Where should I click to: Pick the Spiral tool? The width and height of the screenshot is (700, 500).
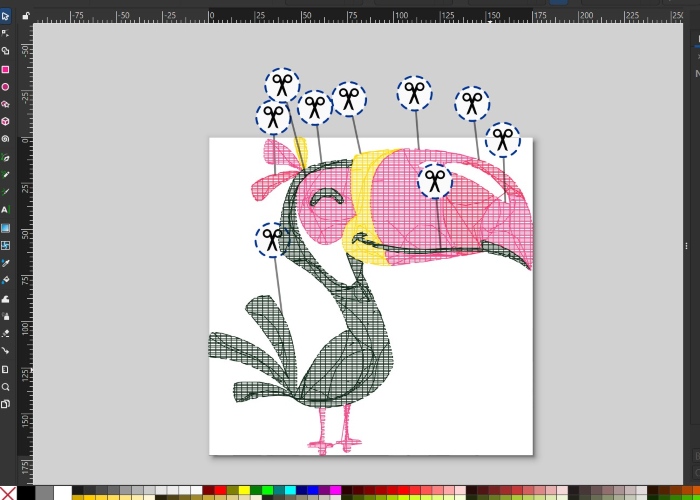tap(5, 139)
